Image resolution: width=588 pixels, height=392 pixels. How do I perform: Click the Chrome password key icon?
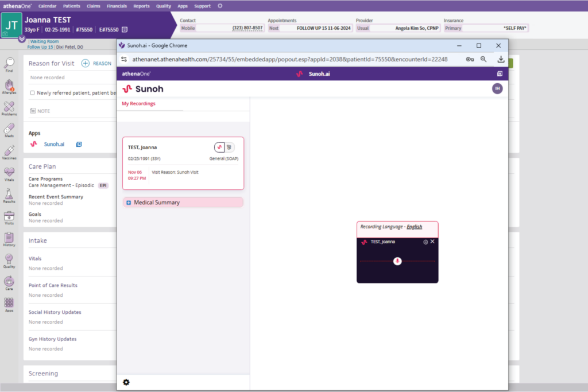tap(470, 59)
